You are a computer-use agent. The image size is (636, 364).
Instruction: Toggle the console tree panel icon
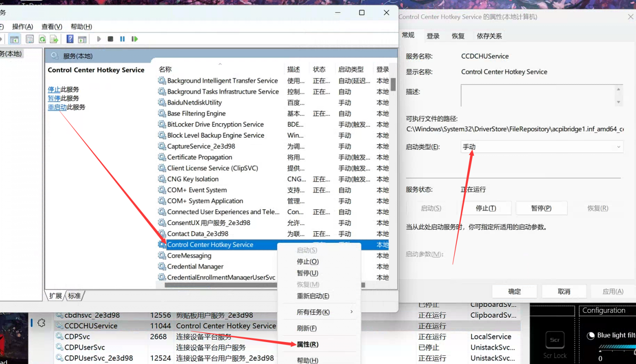click(x=14, y=38)
